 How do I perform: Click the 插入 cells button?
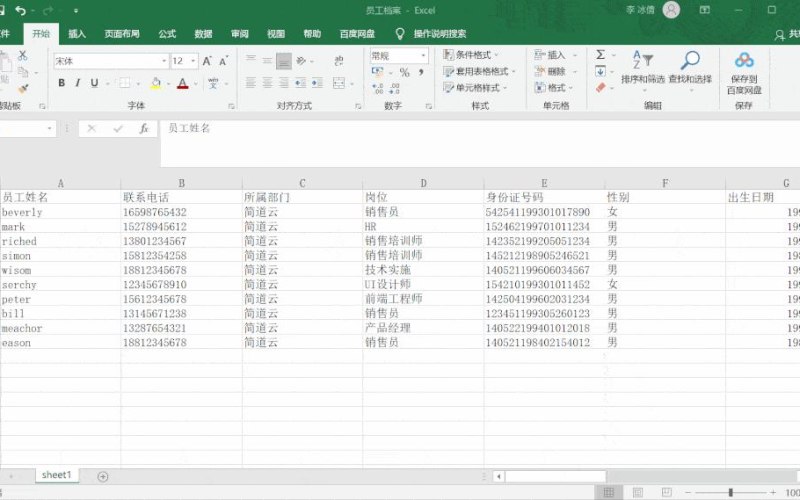point(550,55)
